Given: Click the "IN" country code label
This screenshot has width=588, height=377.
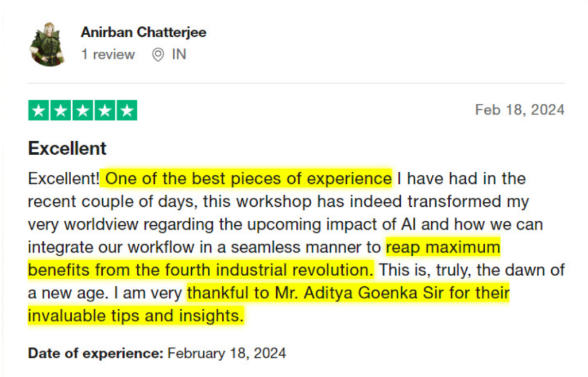Looking at the screenshot, I should click(x=179, y=55).
